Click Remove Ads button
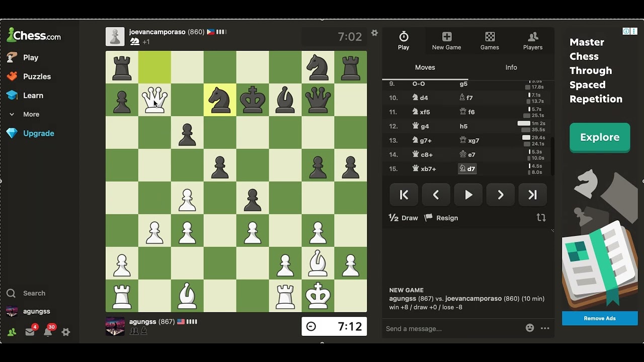 (x=600, y=318)
